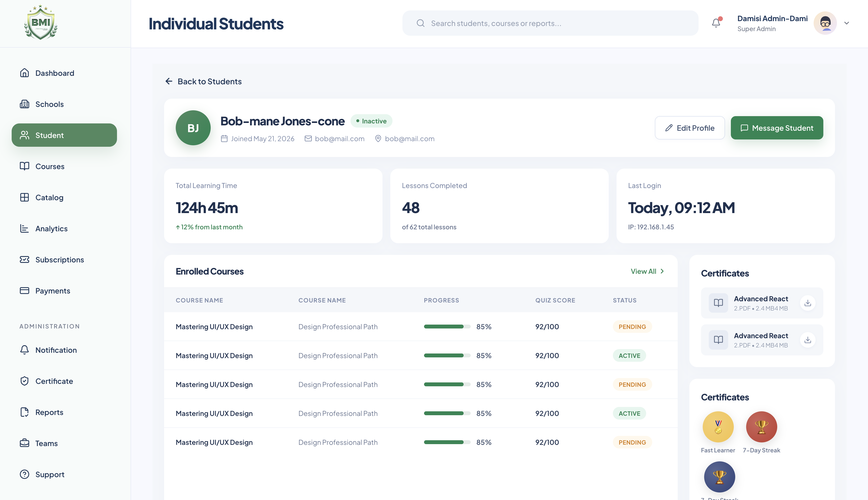The height and width of the screenshot is (500, 868).
Task: Click the back arrow icon
Action: pos(169,81)
